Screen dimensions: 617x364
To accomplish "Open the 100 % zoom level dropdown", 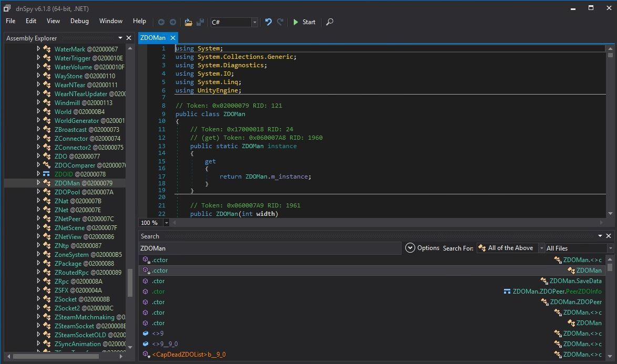I will pos(167,223).
